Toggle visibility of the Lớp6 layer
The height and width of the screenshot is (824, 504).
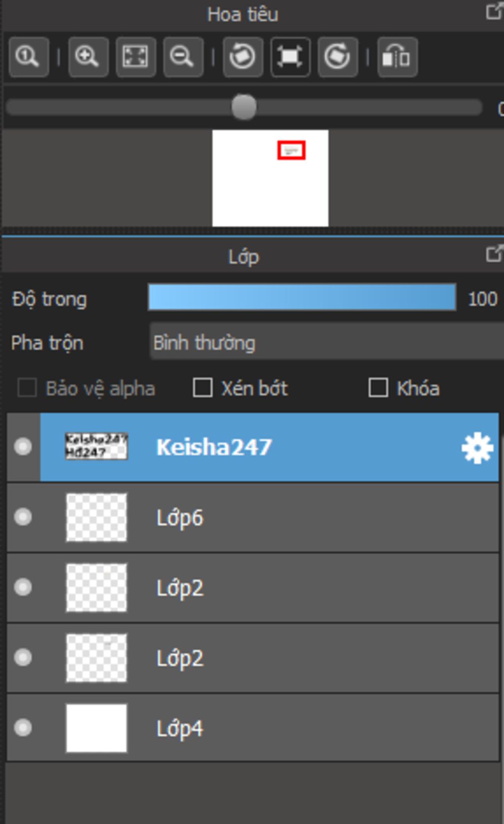click(23, 517)
